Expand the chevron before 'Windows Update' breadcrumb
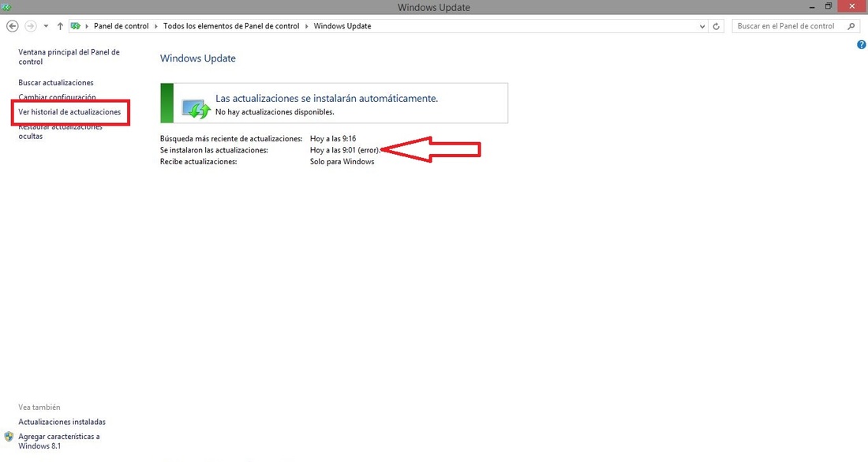 [307, 26]
